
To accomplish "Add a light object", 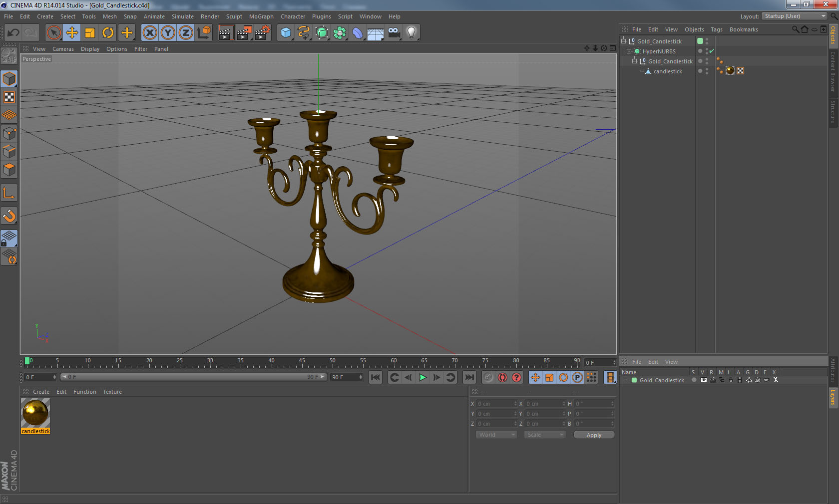I will (x=412, y=33).
